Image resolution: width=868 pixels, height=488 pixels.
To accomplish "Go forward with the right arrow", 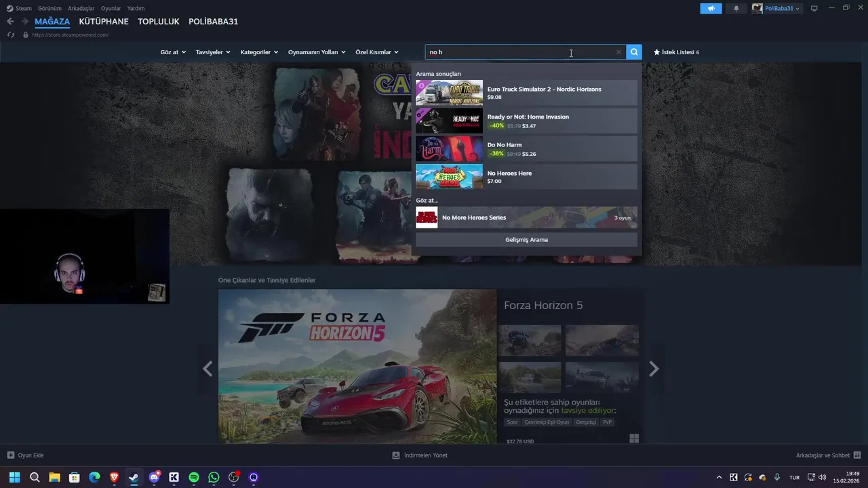I will point(24,22).
